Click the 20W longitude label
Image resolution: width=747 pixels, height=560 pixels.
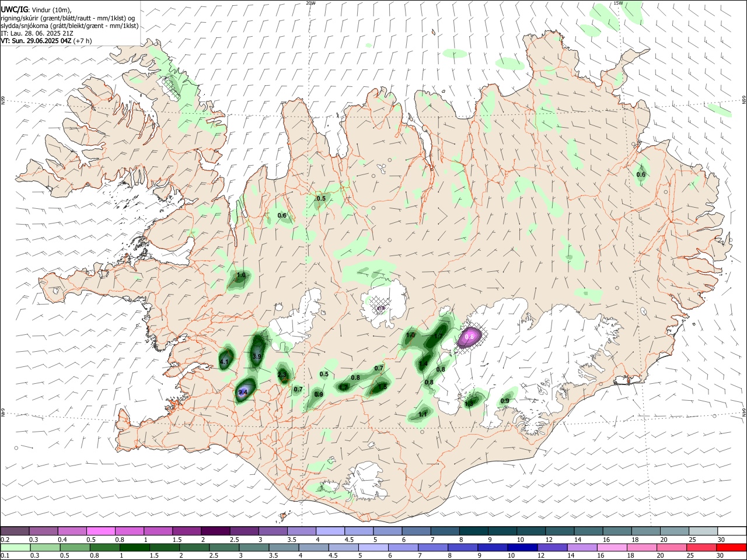coord(310,3)
